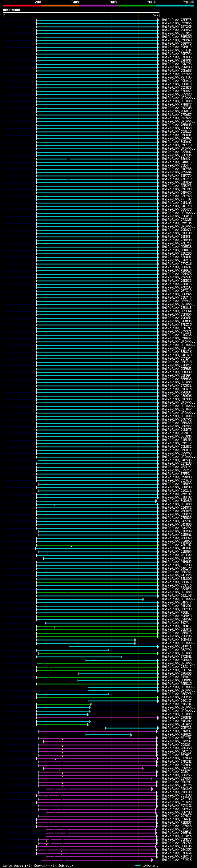Select the UniRef100_B8P770 label
Image resolution: width=197 pixels, height=868 pixels.
point(177,176)
